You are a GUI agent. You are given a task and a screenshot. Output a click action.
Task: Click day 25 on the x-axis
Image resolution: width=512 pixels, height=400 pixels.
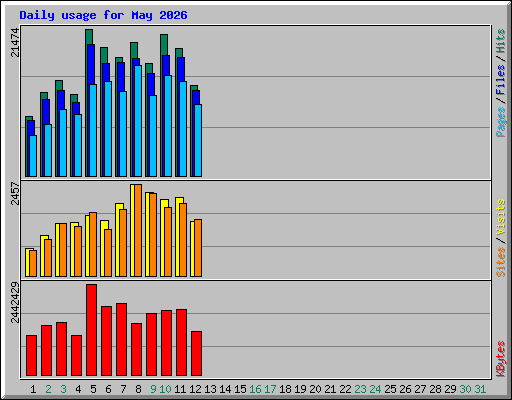(x=390, y=389)
